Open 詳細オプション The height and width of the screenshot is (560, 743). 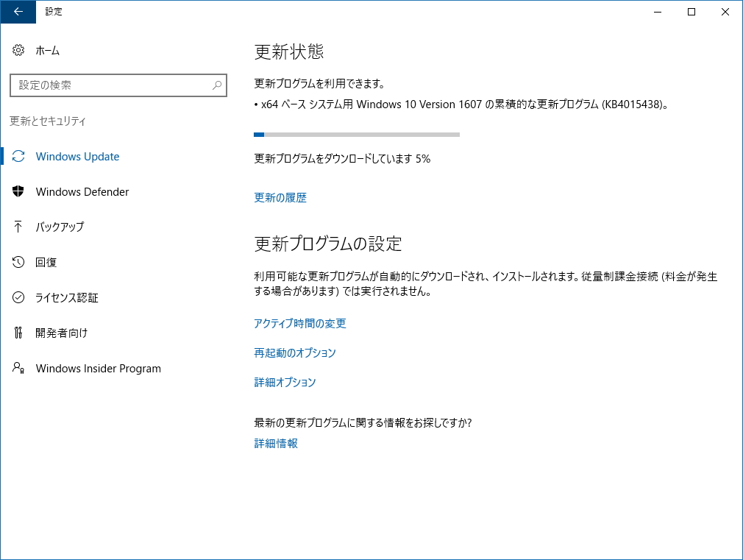pos(285,382)
